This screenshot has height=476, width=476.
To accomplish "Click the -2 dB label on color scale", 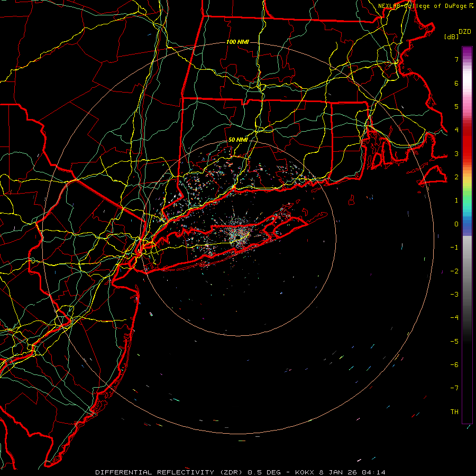I will point(454,271).
